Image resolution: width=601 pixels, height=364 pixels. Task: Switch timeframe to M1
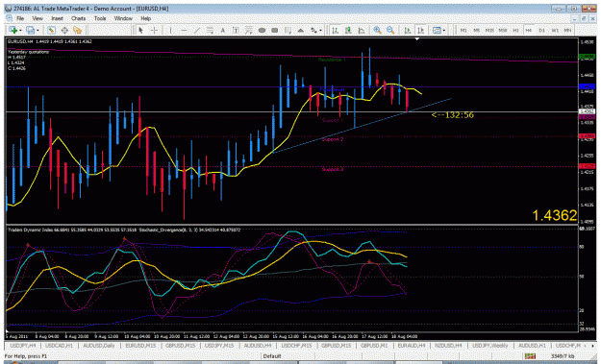(463, 30)
